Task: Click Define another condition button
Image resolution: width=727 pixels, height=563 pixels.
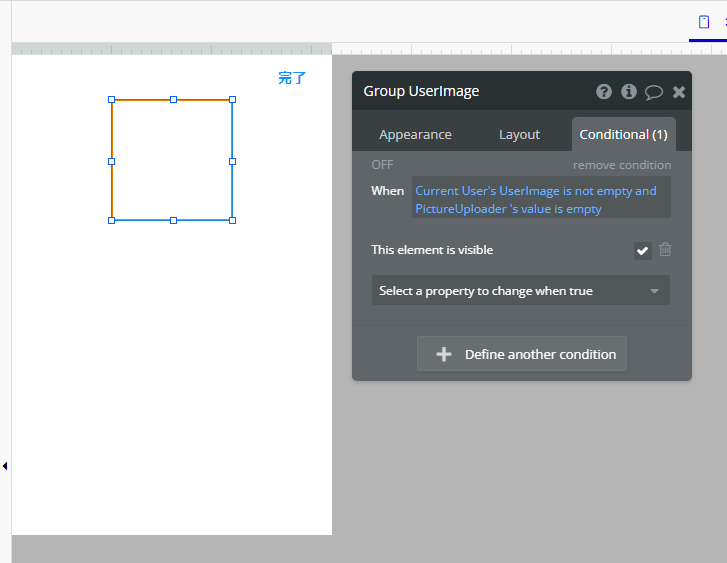Action: 522,354
